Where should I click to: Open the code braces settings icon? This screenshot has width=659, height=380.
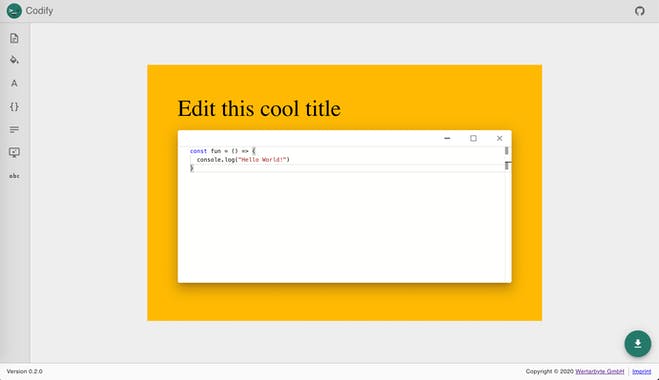14,106
